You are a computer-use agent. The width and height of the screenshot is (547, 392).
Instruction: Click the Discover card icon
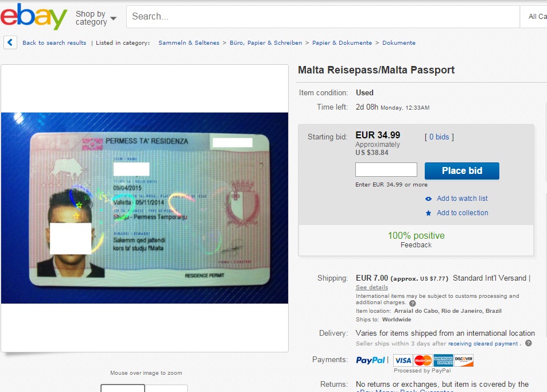pyautogui.click(x=464, y=360)
